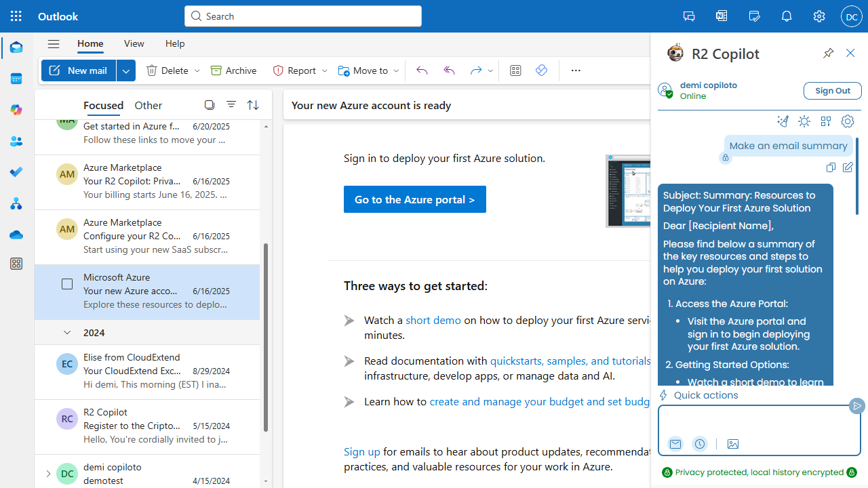This screenshot has width=868, height=488.
Task: Edit the 'Make an email summary' prompt
Action: 848,167
